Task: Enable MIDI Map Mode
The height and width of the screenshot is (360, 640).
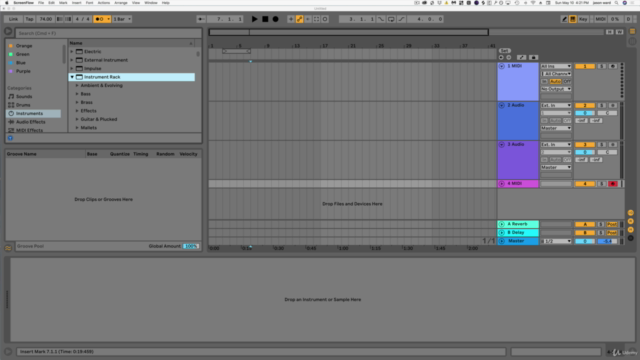Action: (600, 19)
